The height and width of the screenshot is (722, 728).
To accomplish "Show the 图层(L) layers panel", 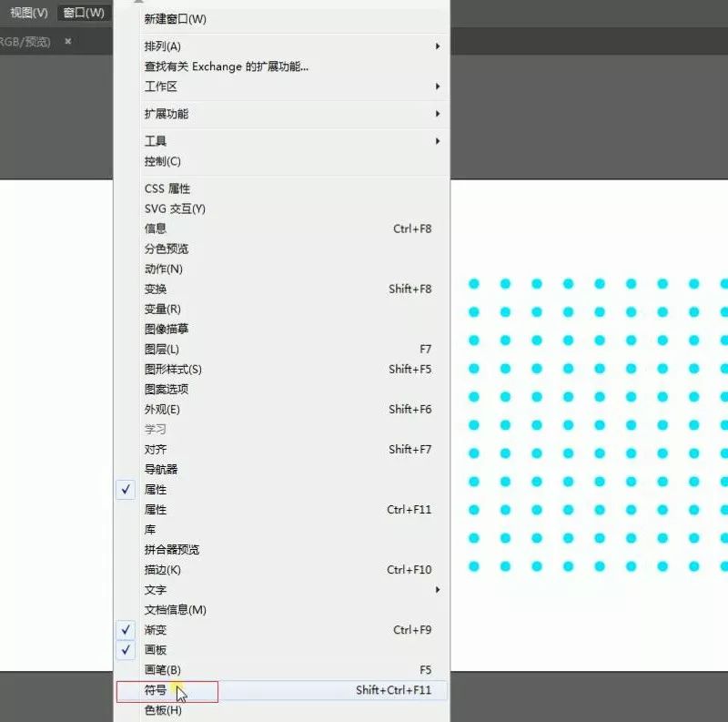I will point(162,350).
